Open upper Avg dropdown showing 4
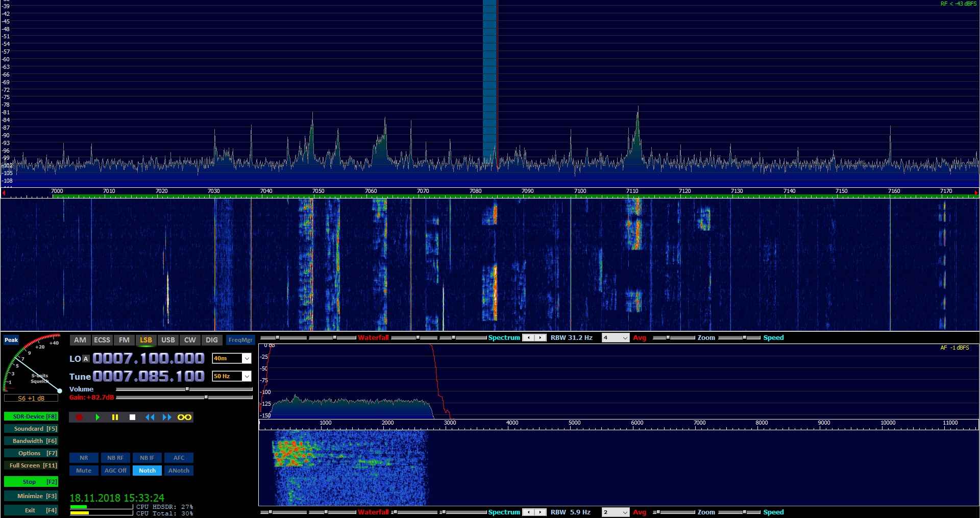Viewport: 980px width, 518px height. [x=615, y=338]
